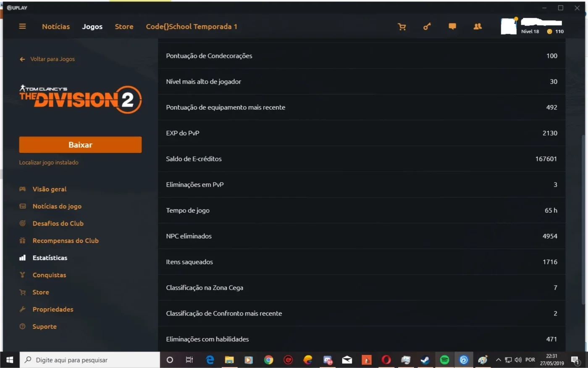Click Eliminações em PvP row
Image resolution: width=588 pixels, height=368 pixels.
tap(362, 185)
